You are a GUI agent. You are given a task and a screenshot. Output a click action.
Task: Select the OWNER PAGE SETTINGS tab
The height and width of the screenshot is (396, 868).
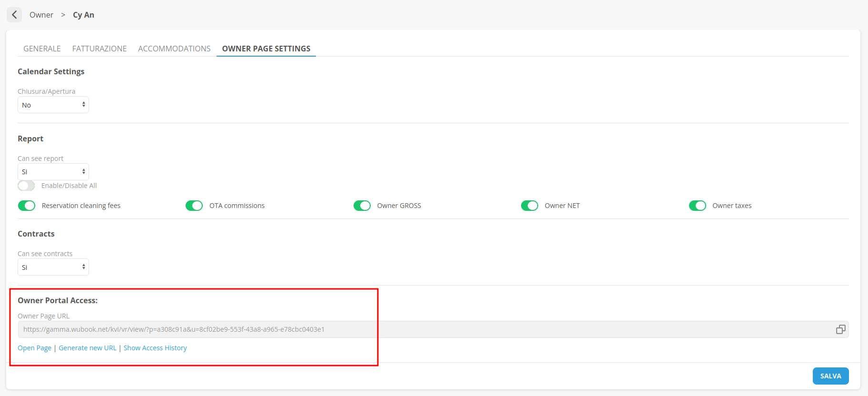point(266,49)
